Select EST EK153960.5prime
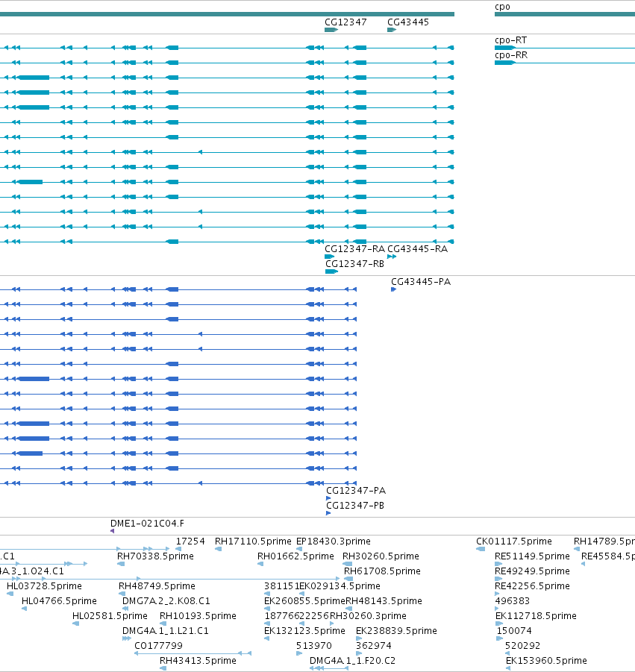The image size is (635, 672). 546,661
